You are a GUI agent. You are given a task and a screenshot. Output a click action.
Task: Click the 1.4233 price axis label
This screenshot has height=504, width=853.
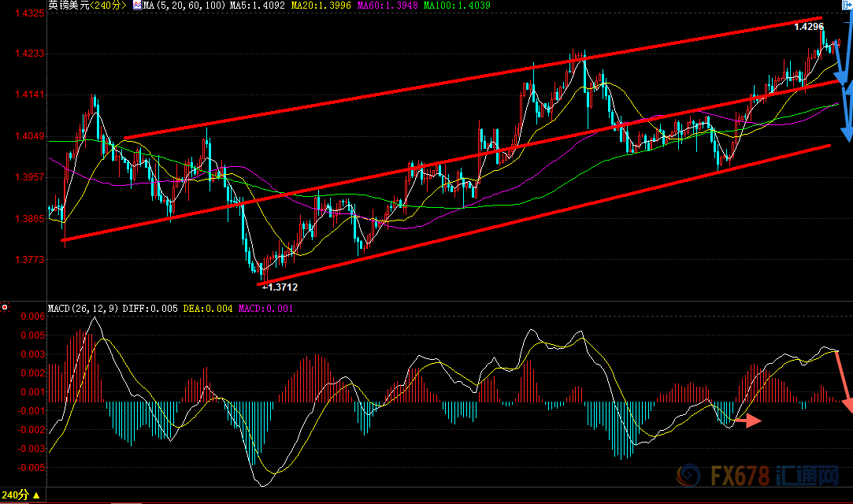click(29, 54)
